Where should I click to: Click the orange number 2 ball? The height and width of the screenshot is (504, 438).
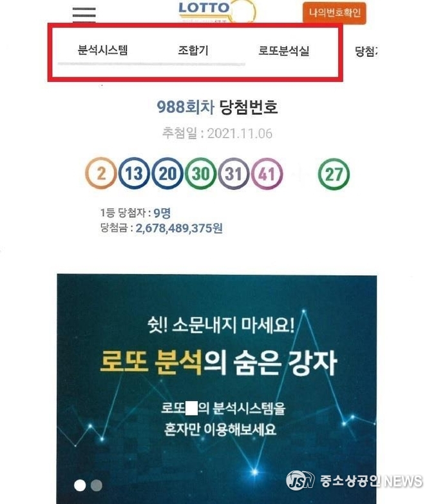click(100, 173)
